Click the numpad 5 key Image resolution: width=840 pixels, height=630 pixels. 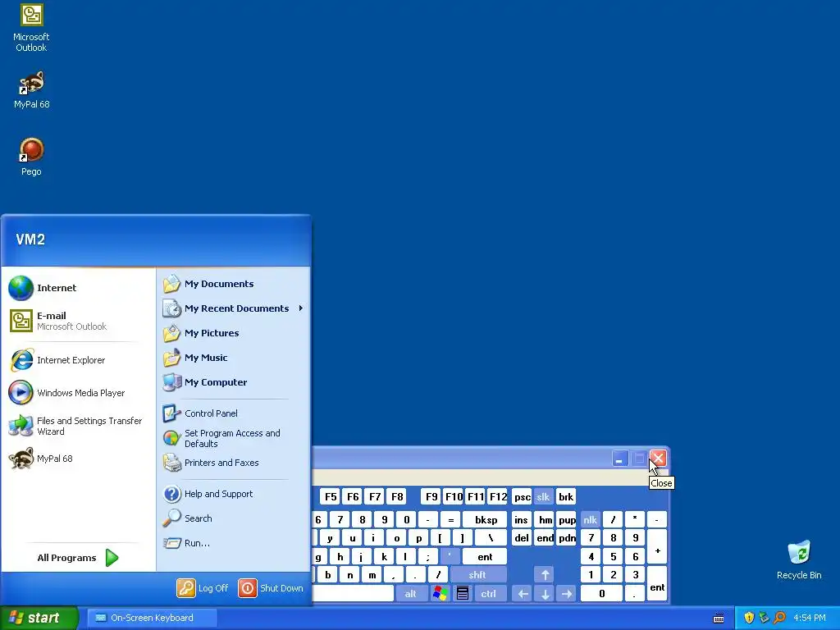(614, 557)
